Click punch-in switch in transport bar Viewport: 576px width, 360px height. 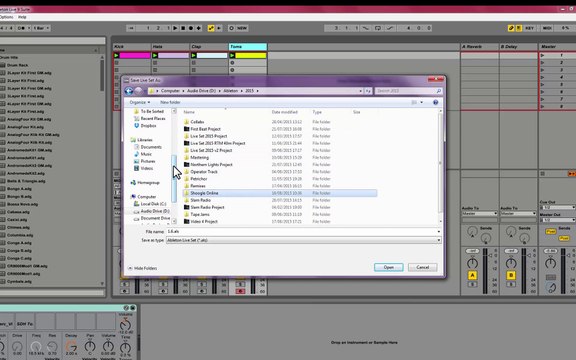click(365, 28)
